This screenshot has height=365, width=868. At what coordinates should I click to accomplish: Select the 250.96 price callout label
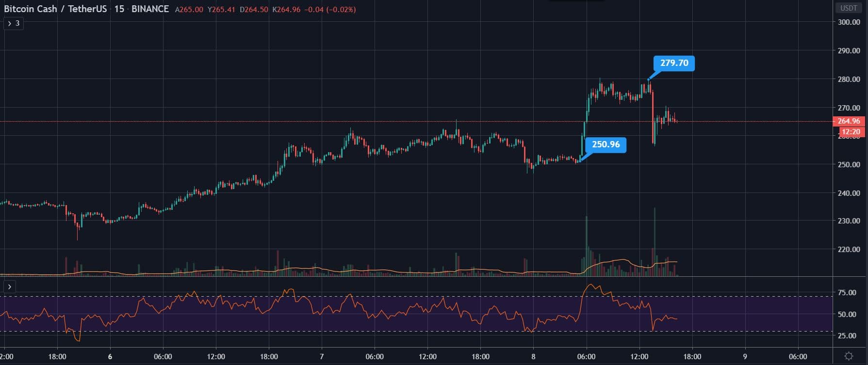coord(606,144)
